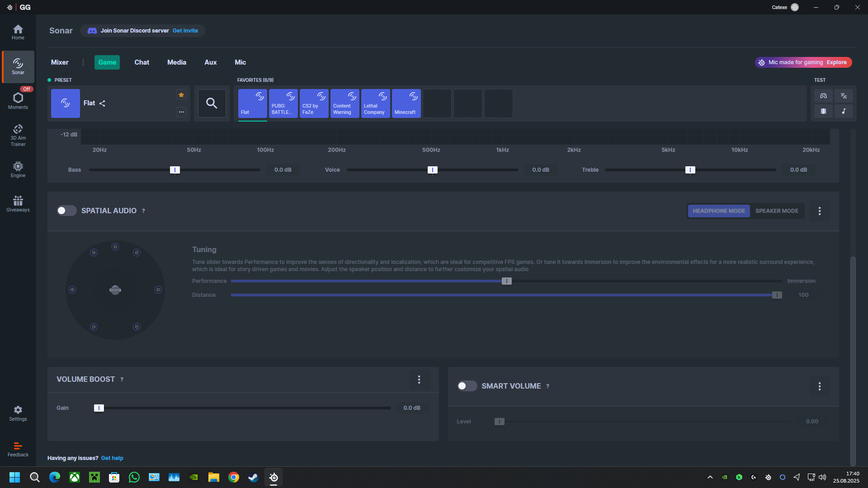Open Google Chrome from the taskbar

click(x=234, y=477)
